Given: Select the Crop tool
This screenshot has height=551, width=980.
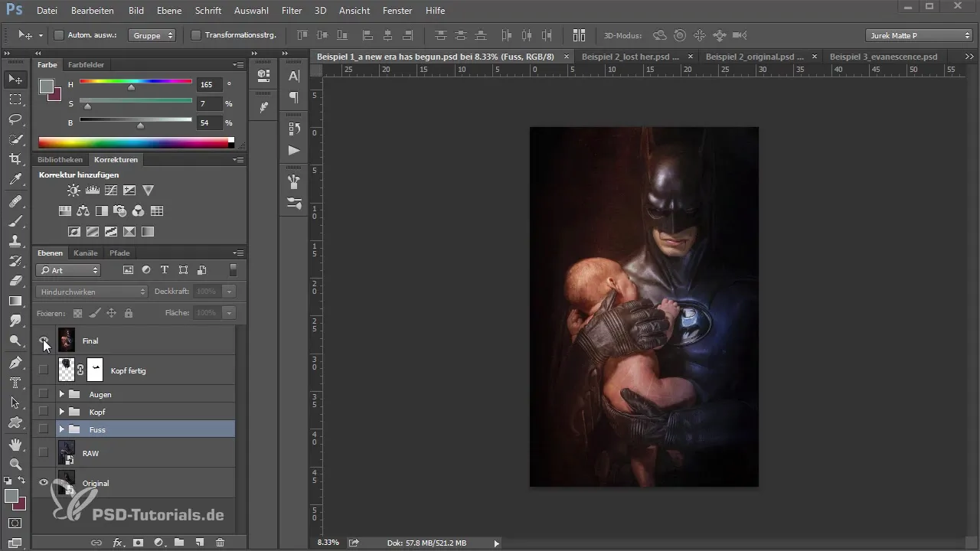Looking at the screenshot, I should pyautogui.click(x=15, y=159).
